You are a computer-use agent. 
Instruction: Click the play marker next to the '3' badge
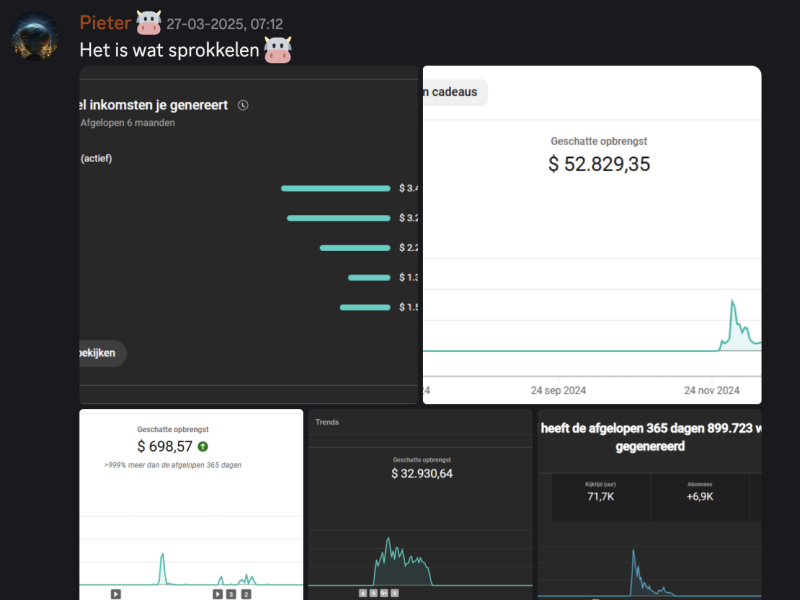218,594
